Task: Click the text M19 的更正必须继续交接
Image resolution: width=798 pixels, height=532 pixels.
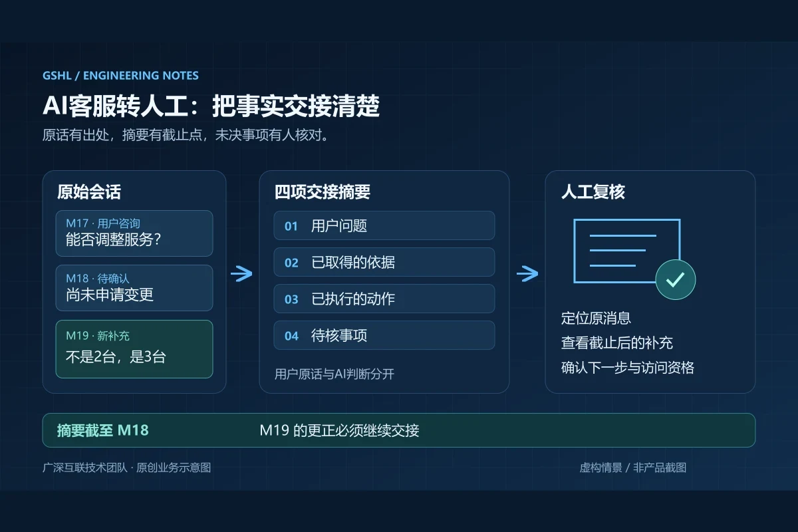Action: point(339,430)
